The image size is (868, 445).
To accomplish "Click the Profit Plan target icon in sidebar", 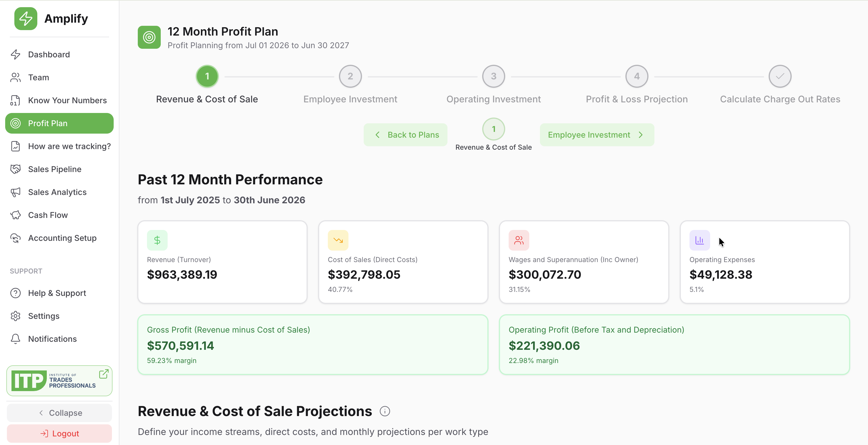I will pos(15,123).
